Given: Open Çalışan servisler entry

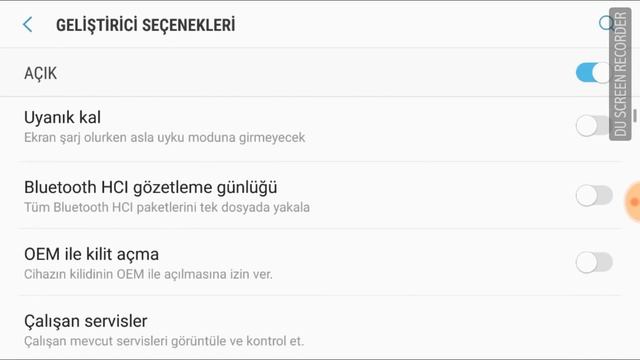Looking at the screenshot, I should [x=320, y=329].
